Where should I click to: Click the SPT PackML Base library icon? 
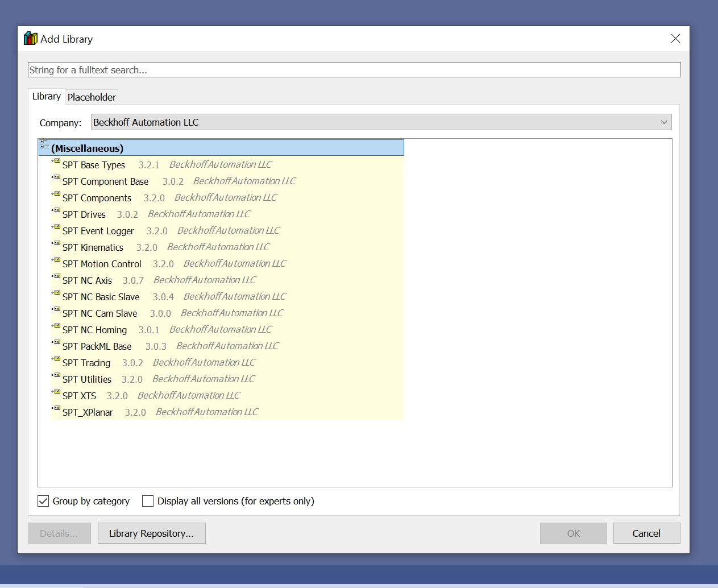click(x=56, y=343)
